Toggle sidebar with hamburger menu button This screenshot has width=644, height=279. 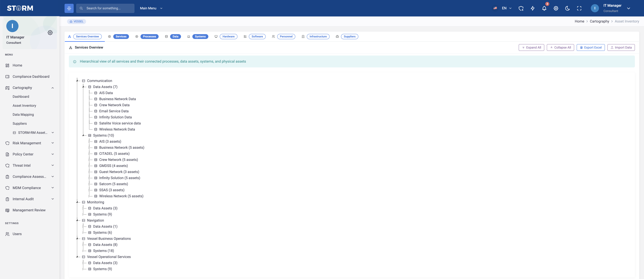(69, 8)
